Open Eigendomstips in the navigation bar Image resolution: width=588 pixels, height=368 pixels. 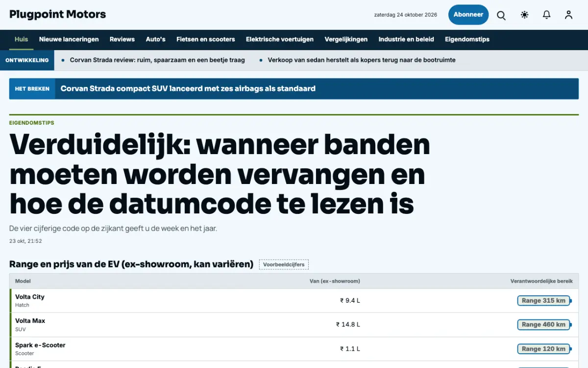467,39
